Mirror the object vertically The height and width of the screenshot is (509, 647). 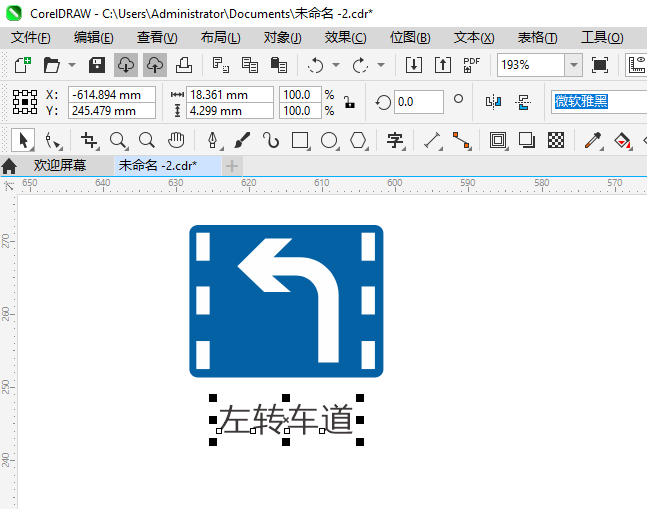(x=523, y=102)
